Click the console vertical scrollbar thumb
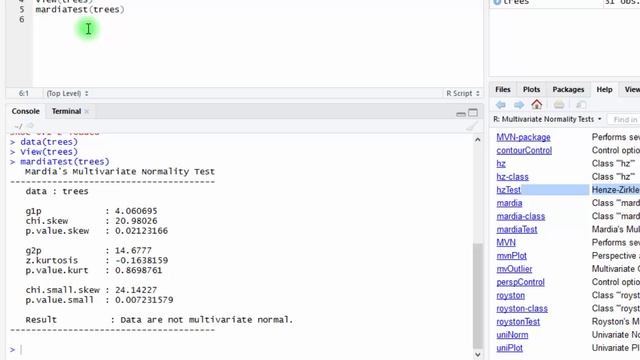Screen dimensions: 640x360 coord(478,296)
